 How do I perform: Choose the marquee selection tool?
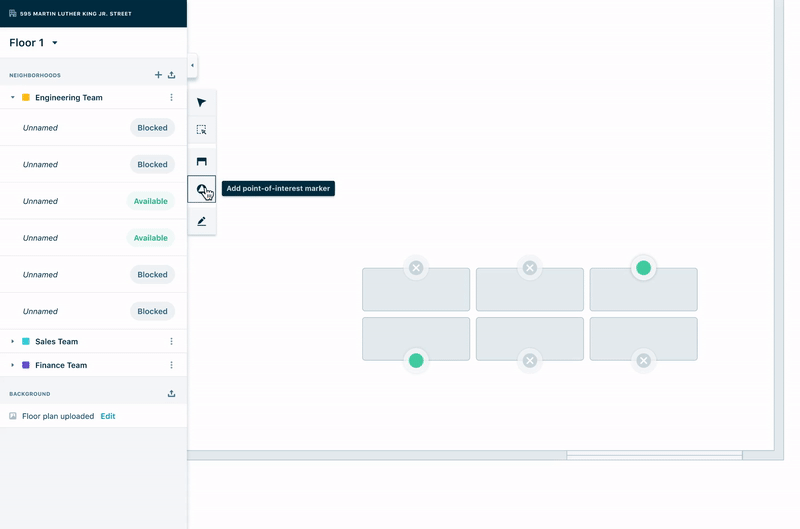coord(202,130)
